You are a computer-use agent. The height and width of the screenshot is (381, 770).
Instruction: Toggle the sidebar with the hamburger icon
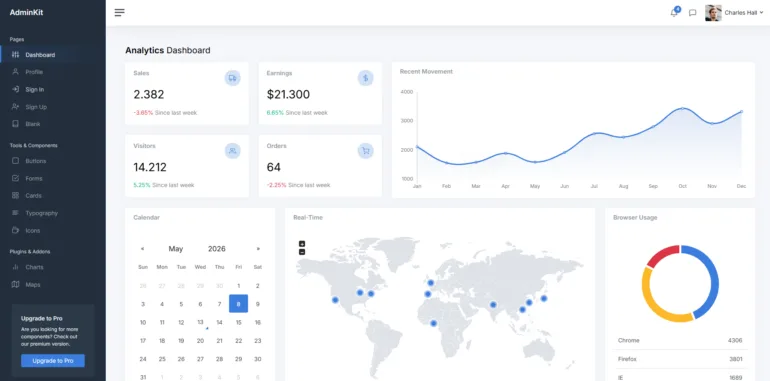pyautogui.click(x=119, y=13)
